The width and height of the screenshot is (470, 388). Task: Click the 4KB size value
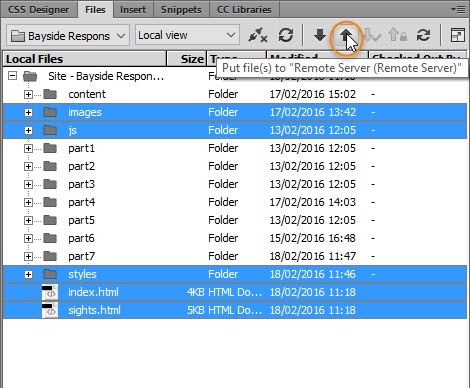(195, 292)
